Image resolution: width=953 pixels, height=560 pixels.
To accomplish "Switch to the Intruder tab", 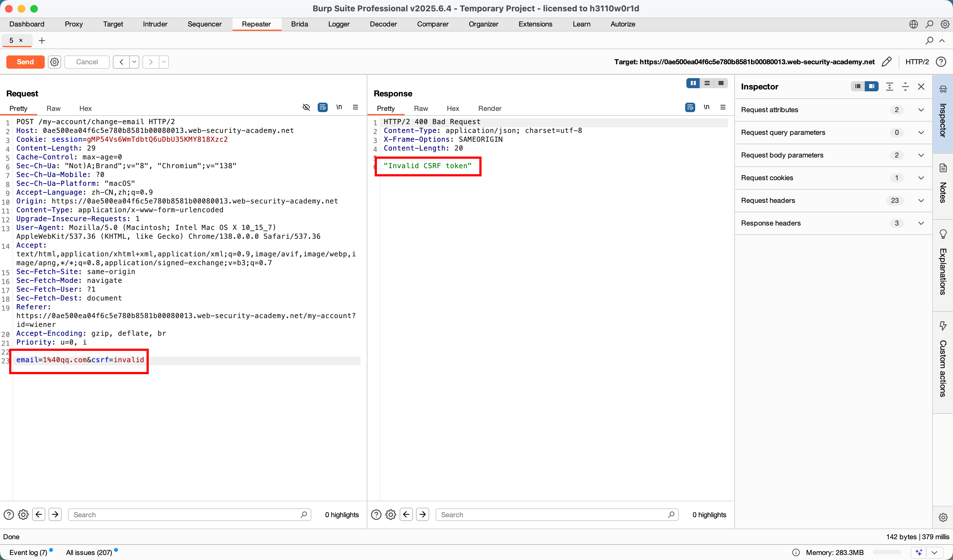I will 155,24.
